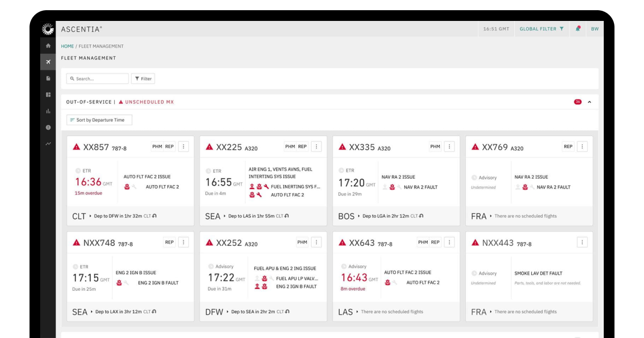644x338 pixels.
Task: Click REP tag on XX643 card
Action: [435, 243]
